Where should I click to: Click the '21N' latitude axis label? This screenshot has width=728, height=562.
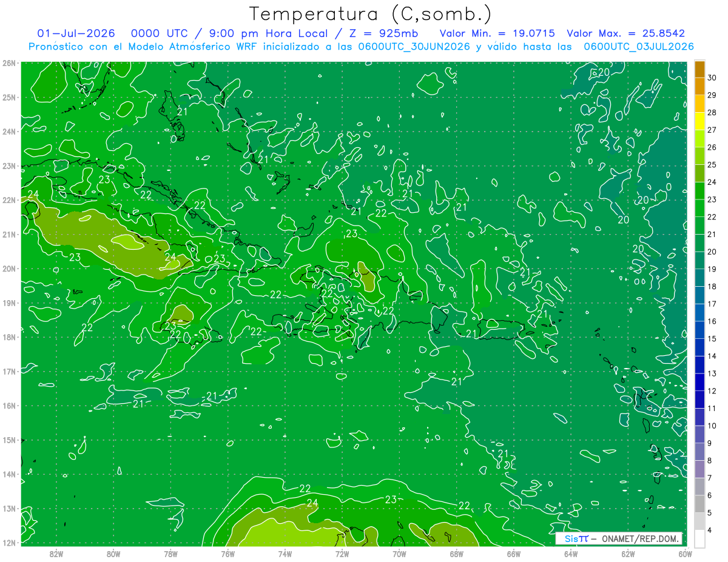point(9,234)
